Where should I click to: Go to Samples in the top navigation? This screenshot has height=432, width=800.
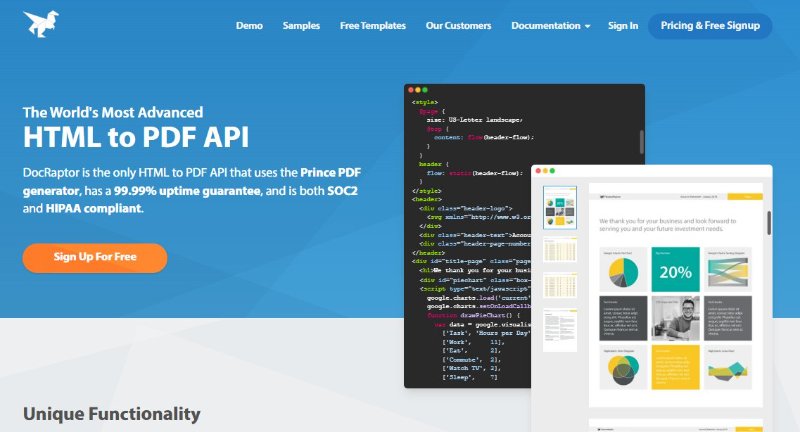pos(301,25)
